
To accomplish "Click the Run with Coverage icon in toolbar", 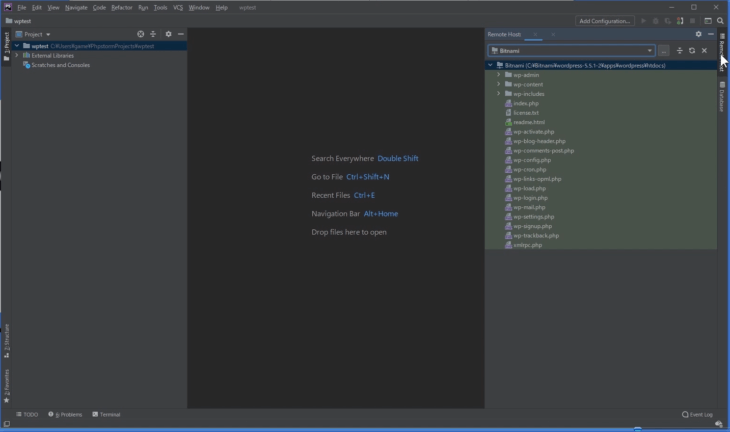I will [668, 21].
